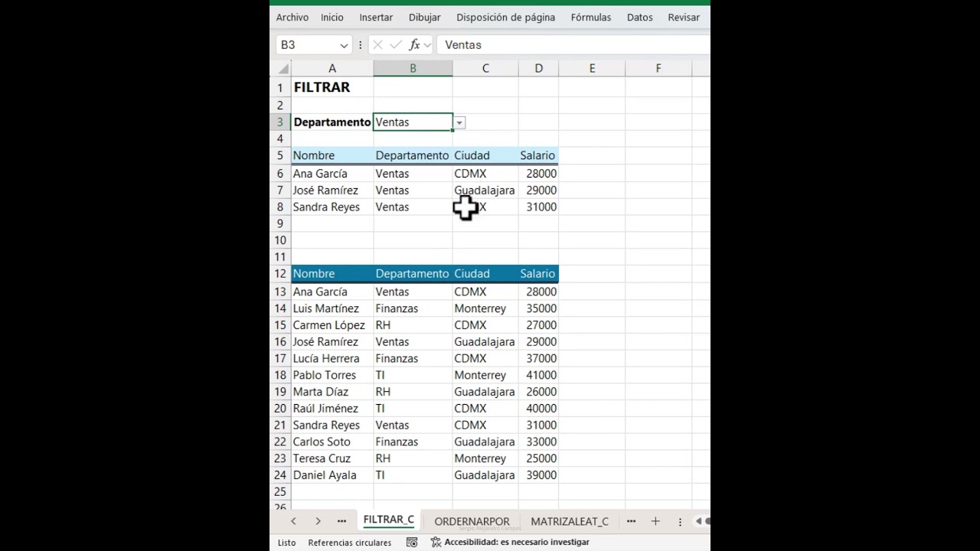Click the macro recording status bar icon

pos(412,542)
